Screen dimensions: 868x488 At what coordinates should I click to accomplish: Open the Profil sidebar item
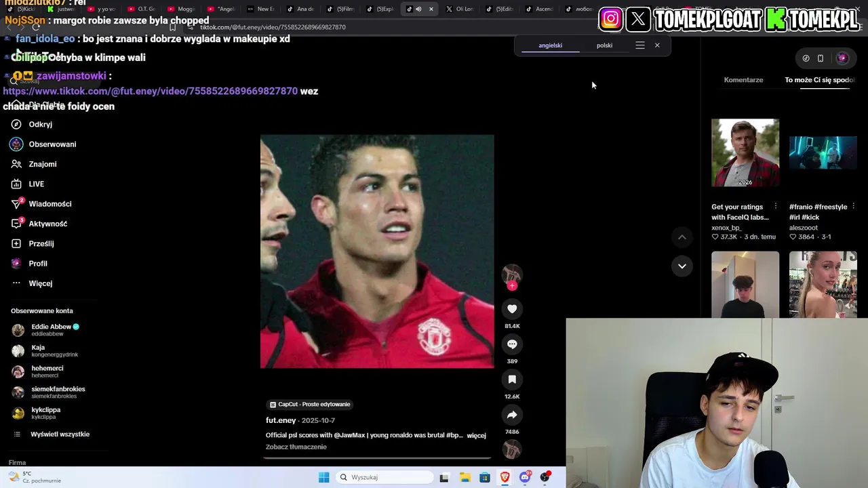pos(28,264)
